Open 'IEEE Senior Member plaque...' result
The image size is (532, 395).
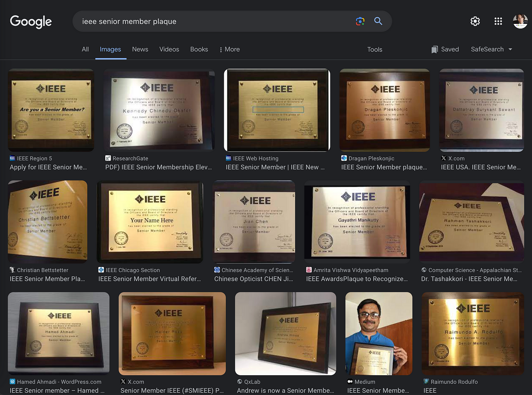pos(384,167)
